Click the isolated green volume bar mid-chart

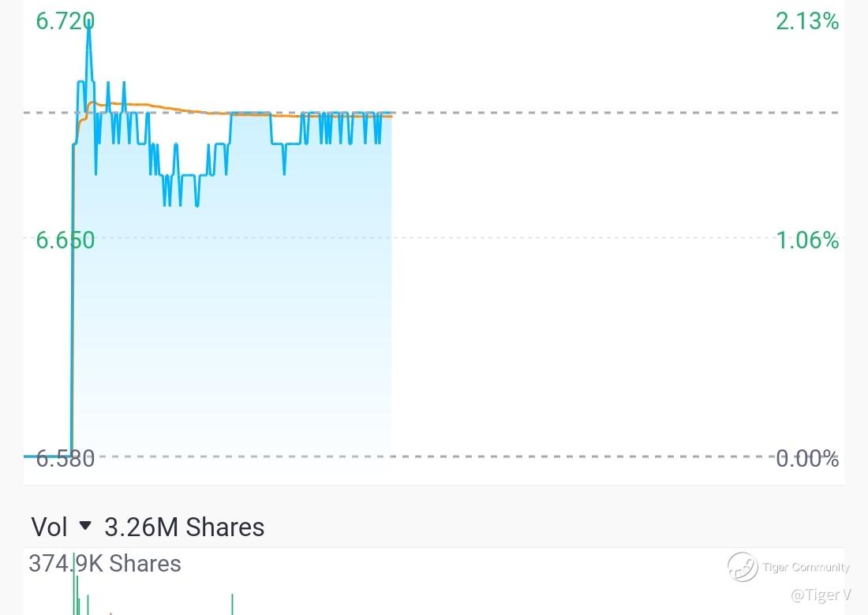233,605
